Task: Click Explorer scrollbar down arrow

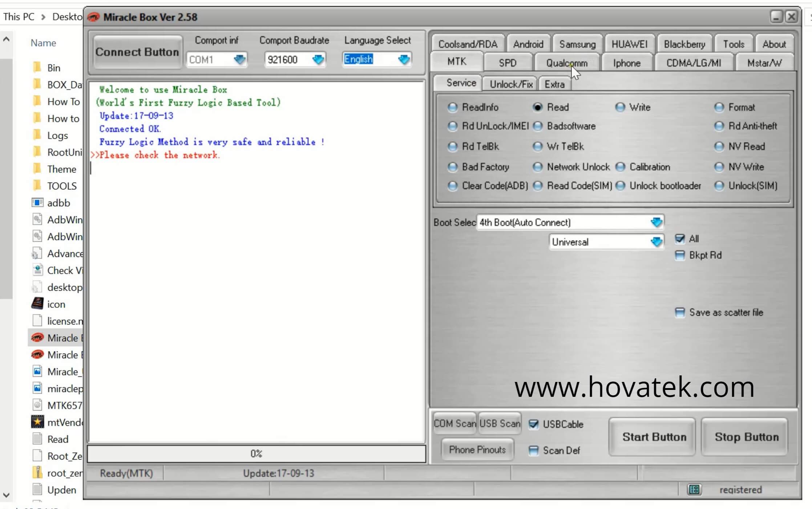Action: pyautogui.click(x=6, y=495)
